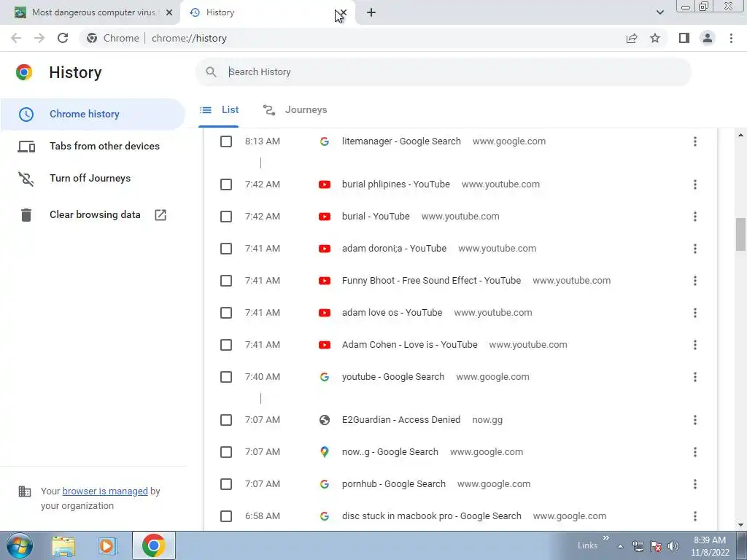This screenshot has height=560, width=747.
Task: Check the adam doroni;a entry checkbox
Action: coord(226,249)
